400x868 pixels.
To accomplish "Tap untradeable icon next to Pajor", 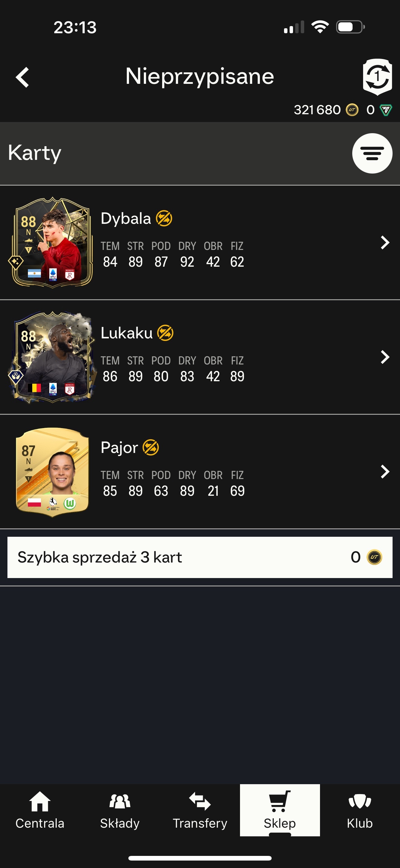I will [151, 447].
